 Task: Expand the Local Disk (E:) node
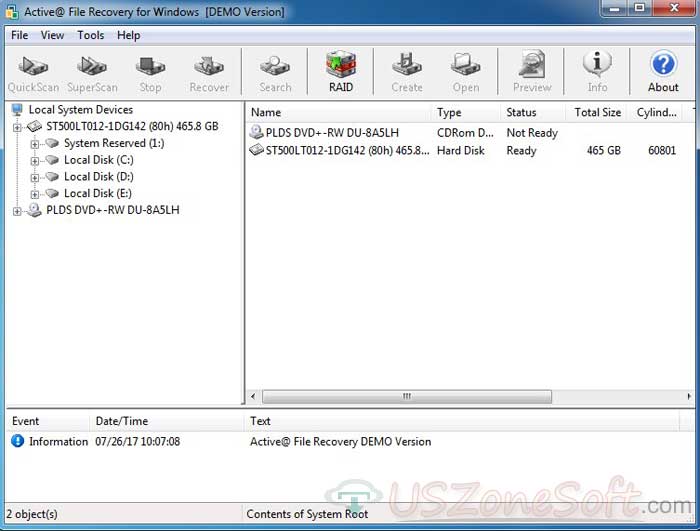click(x=34, y=194)
